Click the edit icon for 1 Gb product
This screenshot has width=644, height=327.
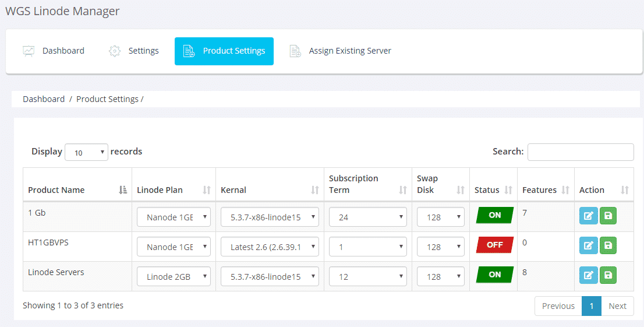point(588,216)
